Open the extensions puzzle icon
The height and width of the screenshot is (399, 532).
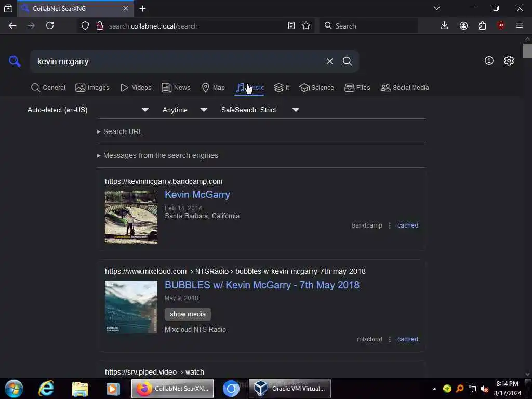pyautogui.click(x=482, y=26)
